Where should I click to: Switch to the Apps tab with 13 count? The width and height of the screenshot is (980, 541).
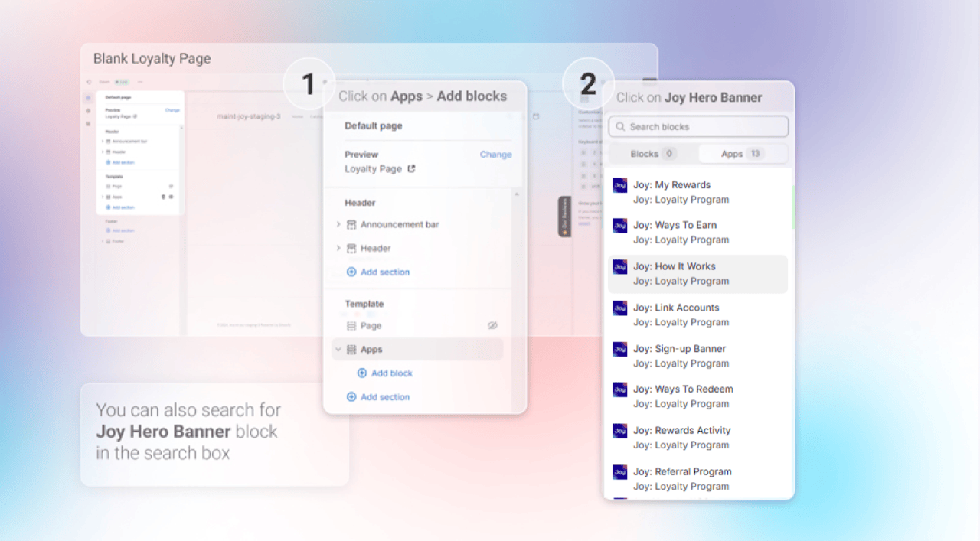pyautogui.click(x=742, y=154)
